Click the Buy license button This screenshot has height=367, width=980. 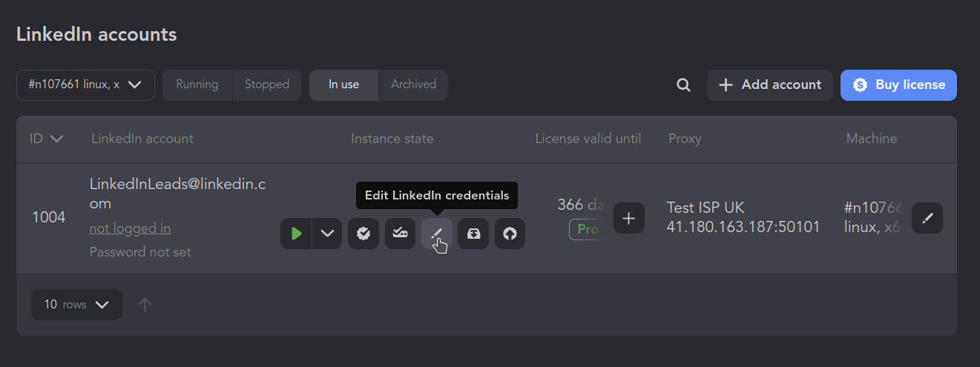tap(898, 85)
